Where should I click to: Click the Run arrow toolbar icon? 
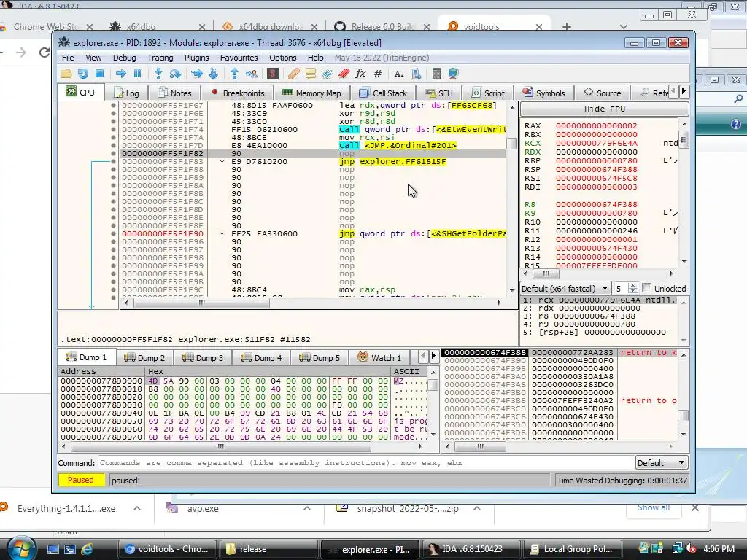click(x=120, y=74)
